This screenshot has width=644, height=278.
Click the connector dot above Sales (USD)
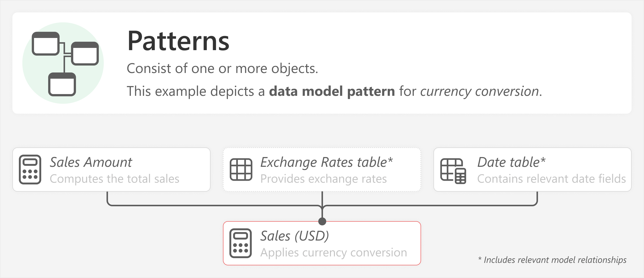coord(322,221)
